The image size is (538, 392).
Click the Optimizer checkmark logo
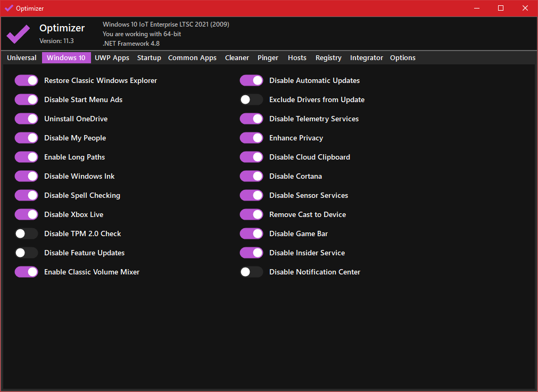coord(18,34)
